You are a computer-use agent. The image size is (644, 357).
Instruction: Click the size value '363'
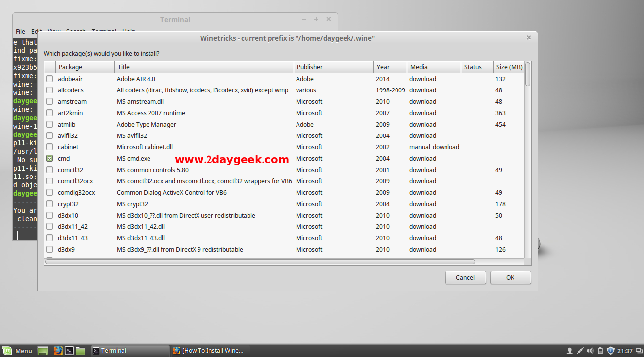click(x=500, y=113)
